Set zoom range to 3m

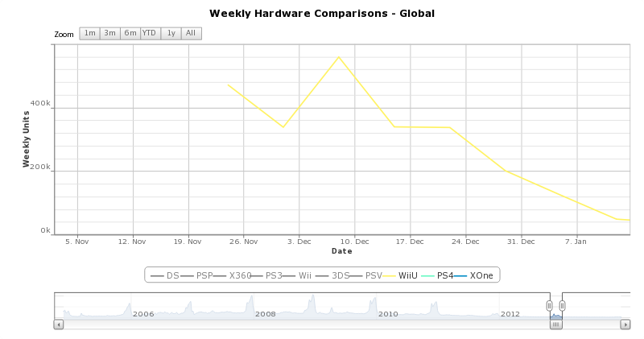[x=109, y=33]
